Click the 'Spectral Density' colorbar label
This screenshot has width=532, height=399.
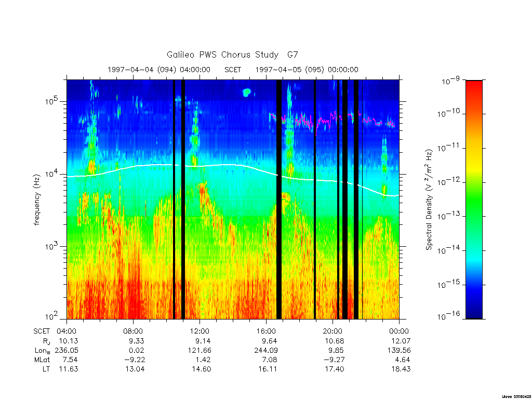[430, 199]
